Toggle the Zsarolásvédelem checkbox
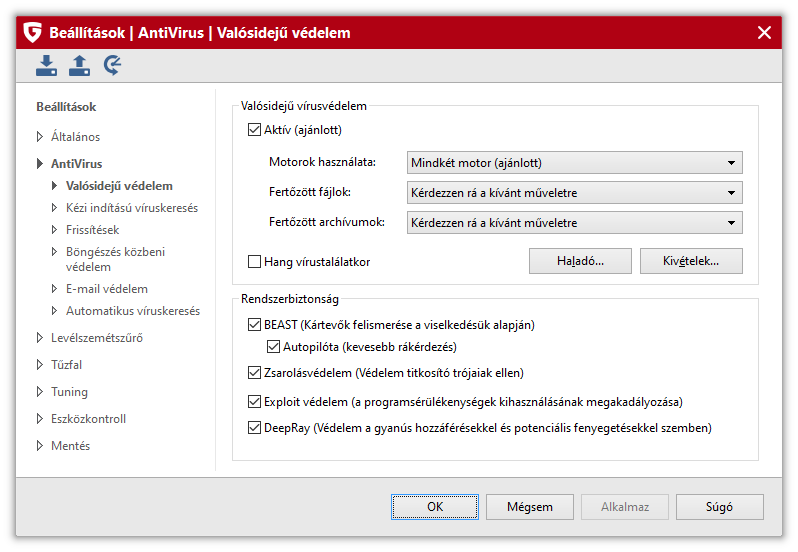Image resolution: width=798 pixels, height=552 pixels. pyautogui.click(x=254, y=373)
